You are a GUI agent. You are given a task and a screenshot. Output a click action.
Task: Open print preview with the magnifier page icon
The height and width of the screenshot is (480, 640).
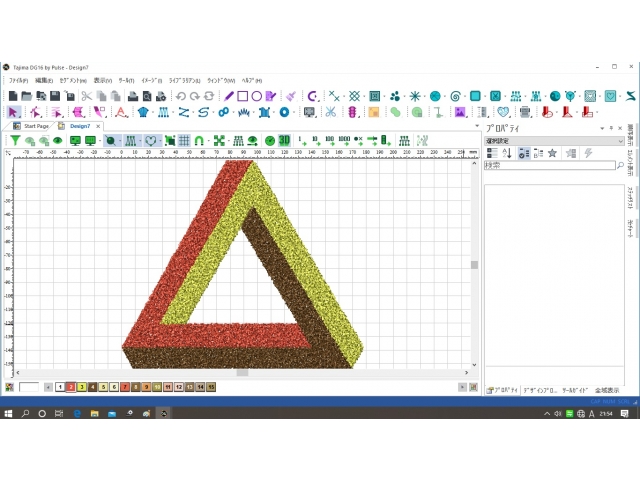147,96
